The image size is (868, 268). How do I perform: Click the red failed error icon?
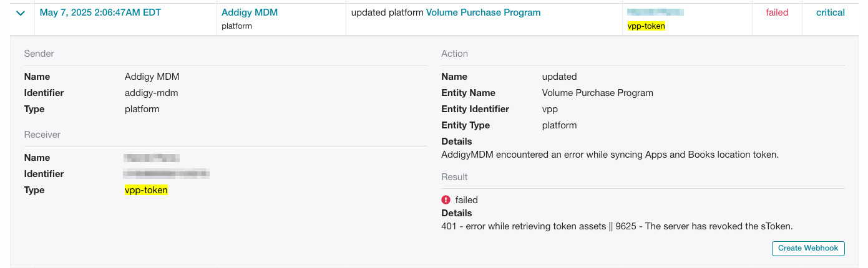pyautogui.click(x=446, y=200)
